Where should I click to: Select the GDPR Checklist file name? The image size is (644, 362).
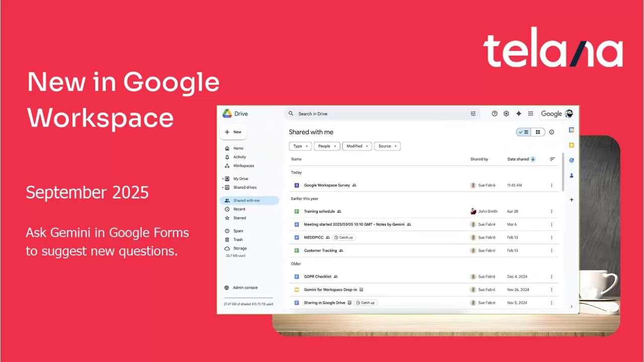point(317,277)
